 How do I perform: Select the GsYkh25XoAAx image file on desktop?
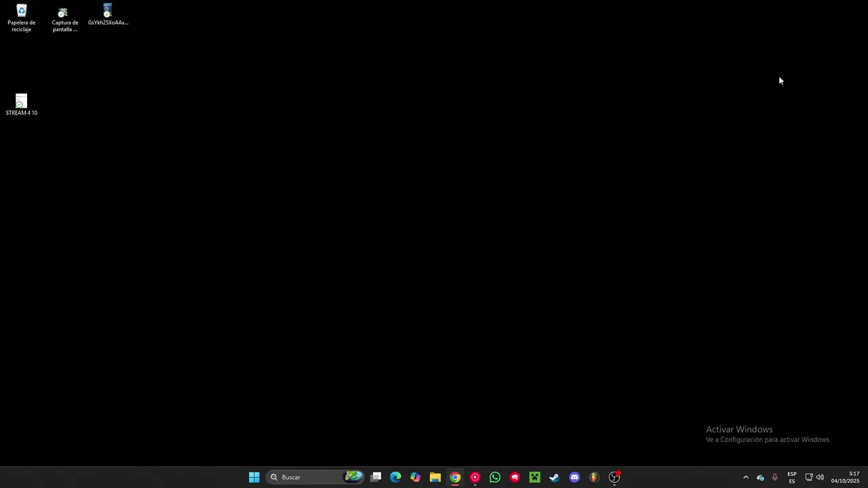pyautogui.click(x=108, y=15)
